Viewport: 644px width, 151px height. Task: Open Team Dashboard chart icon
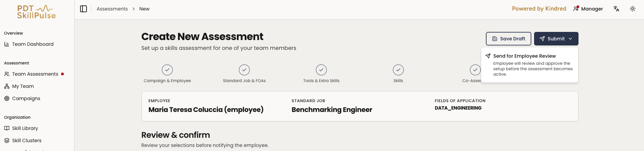tap(7, 44)
